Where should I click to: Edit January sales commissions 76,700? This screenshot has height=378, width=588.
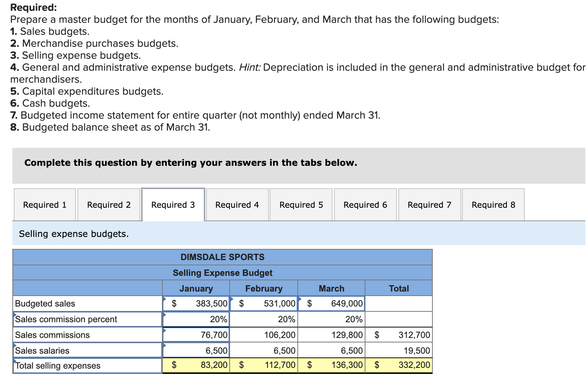(x=196, y=335)
